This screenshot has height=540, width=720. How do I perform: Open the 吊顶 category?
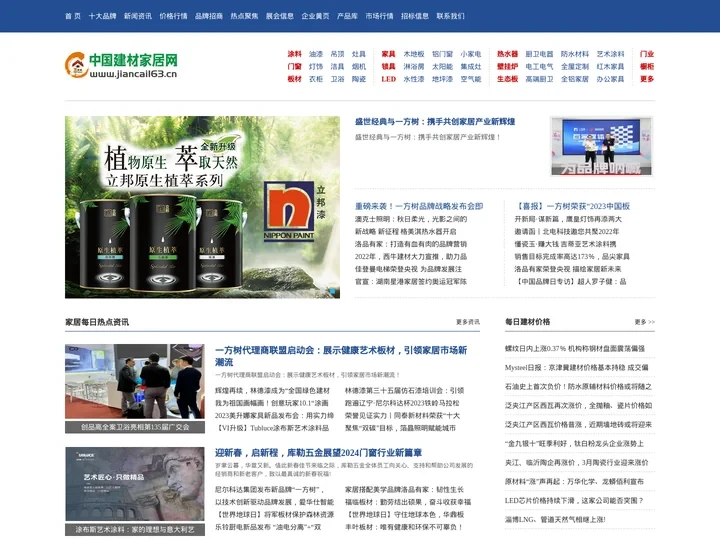click(338, 54)
